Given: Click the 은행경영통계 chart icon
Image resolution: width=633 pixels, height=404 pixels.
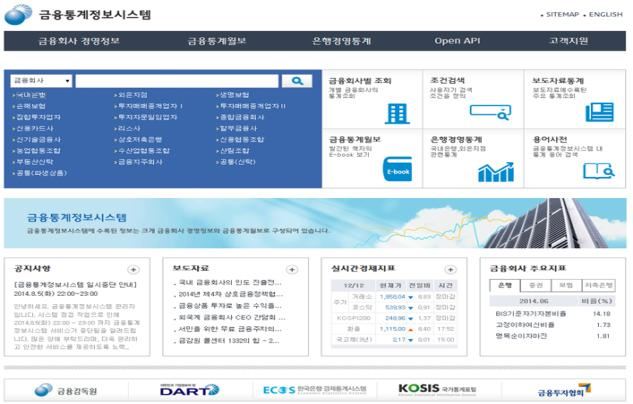Looking at the screenshot, I should click(x=494, y=171).
